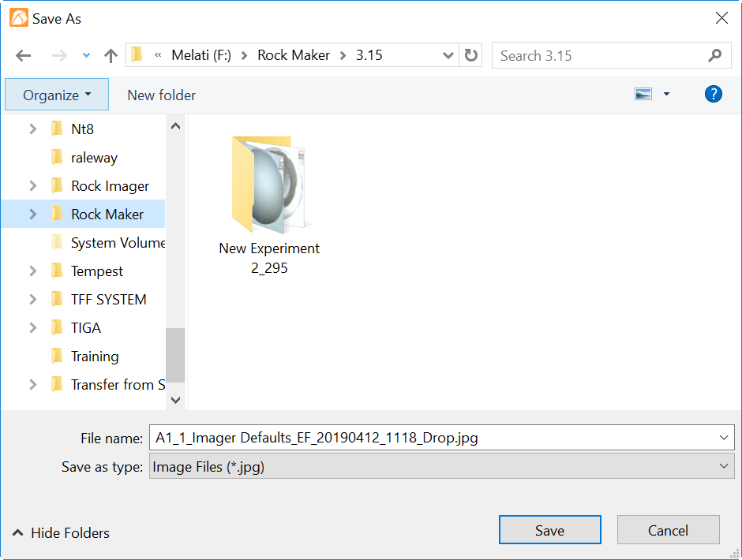Collapse the Rock Maker tree expander

tap(32, 214)
